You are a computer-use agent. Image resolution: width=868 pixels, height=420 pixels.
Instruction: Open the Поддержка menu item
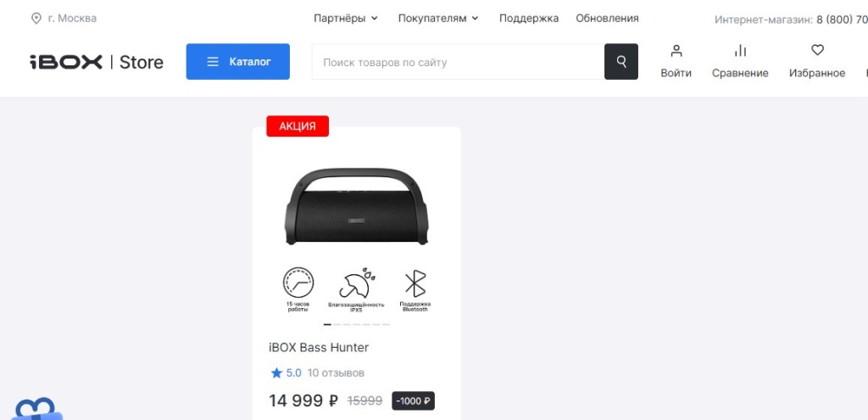pyautogui.click(x=529, y=19)
